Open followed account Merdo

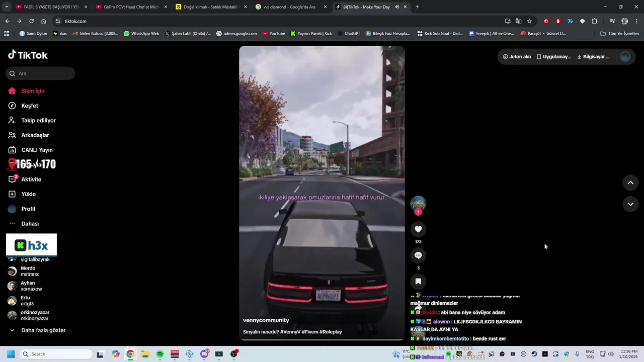pos(25,271)
